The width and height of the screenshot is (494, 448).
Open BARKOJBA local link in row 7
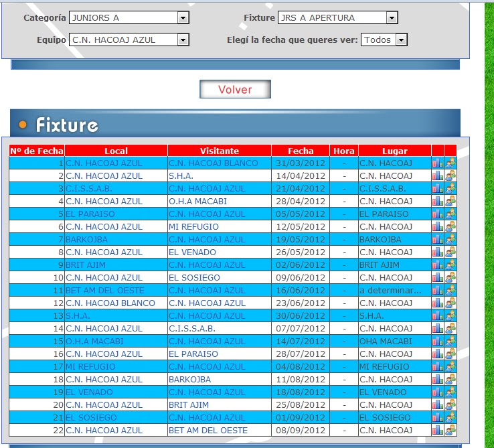[x=86, y=239]
